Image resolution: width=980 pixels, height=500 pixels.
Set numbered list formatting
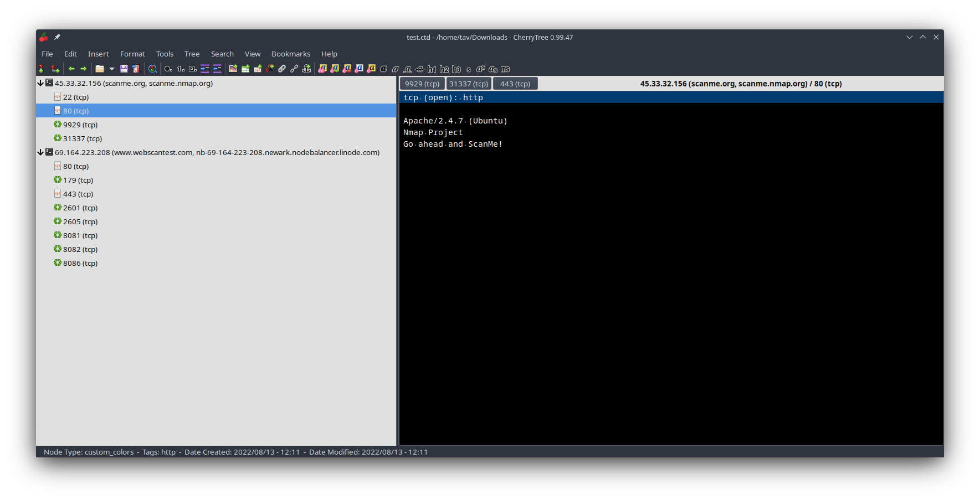tap(181, 69)
